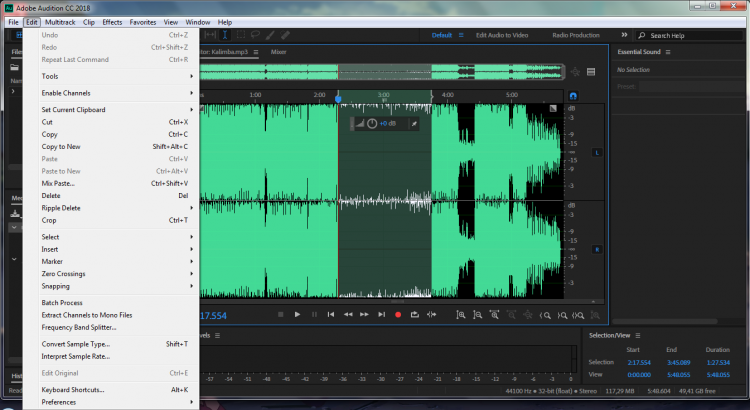Click the Zoom In amplitude icon
This screenshot has width=750, height=410.
pyautogui.click(x=459, y=315)
